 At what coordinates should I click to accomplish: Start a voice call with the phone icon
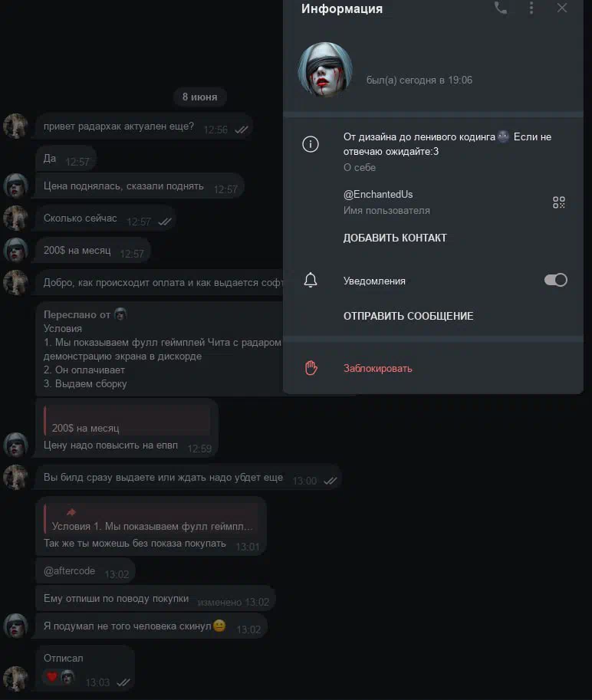[x=501, y=8]
